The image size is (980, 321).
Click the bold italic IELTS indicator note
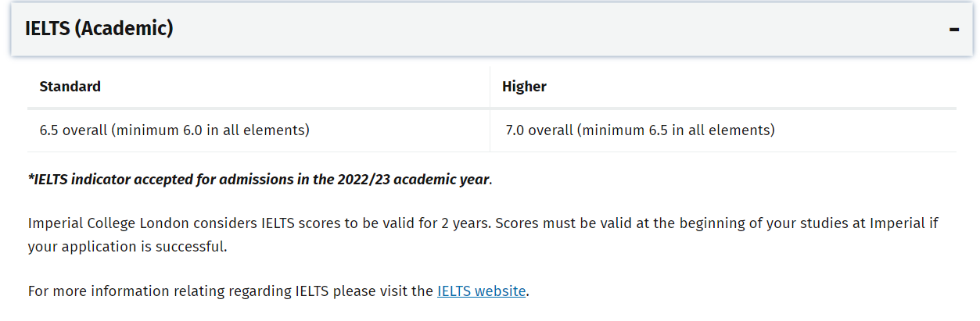[260, 180]
